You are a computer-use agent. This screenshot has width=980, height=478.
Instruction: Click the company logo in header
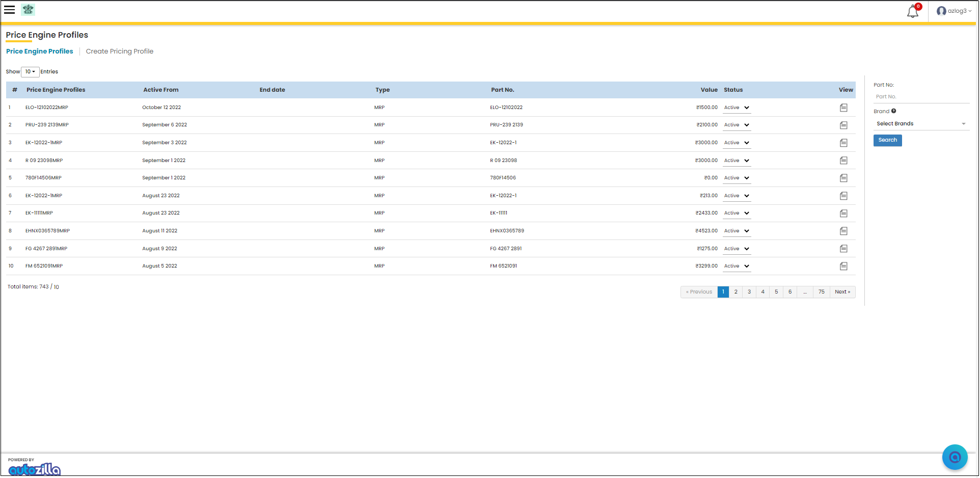click(28, 10)
